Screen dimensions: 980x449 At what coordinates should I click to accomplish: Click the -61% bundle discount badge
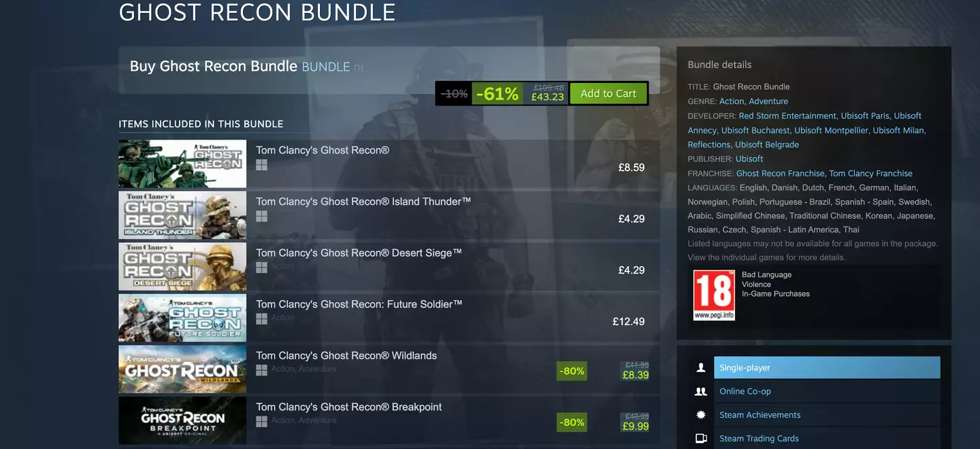tap(497, 94)
